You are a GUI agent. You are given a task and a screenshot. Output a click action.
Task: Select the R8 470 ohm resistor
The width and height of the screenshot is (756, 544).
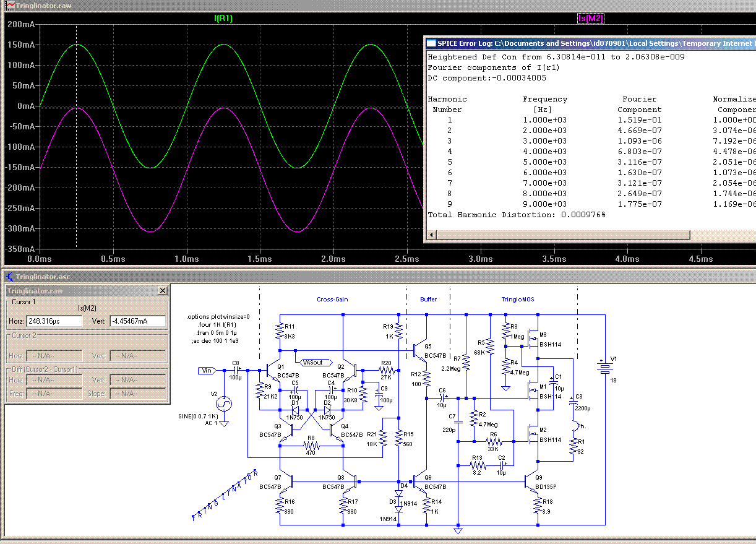click(x=311, y=444)
